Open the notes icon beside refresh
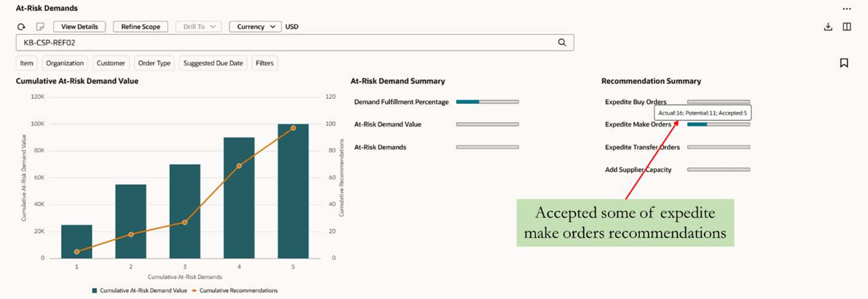This screenshot has width=868, height=299. click(x=40, y=27)
